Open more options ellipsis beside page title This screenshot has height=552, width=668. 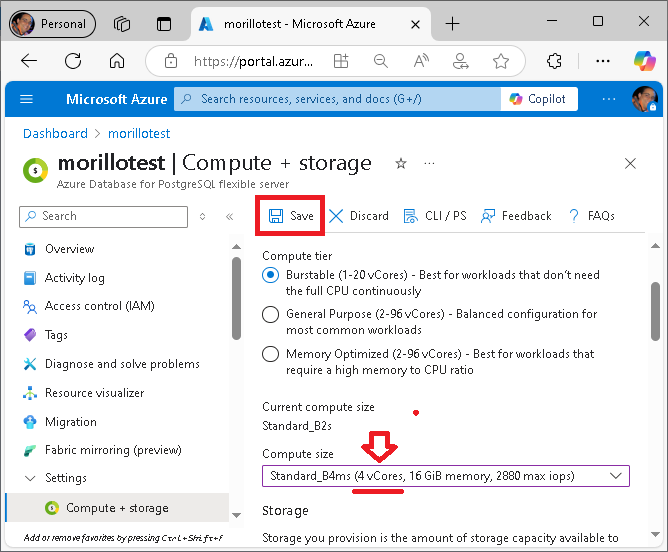pyautogui.click(x=429, y=163)
